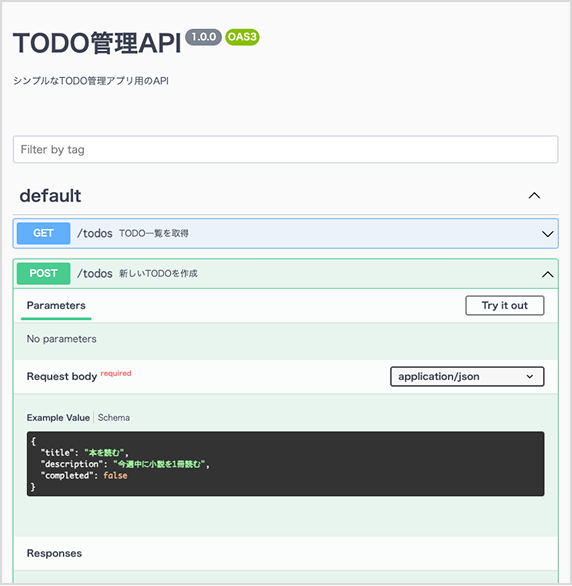
Task: Click the Responses heading
Action: tap(54, 553)
